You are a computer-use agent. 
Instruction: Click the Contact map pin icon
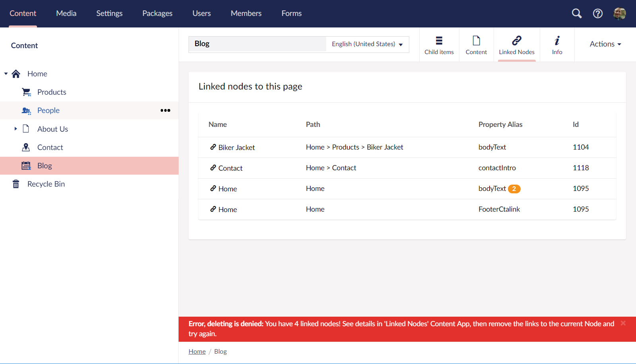click(26, 147)
